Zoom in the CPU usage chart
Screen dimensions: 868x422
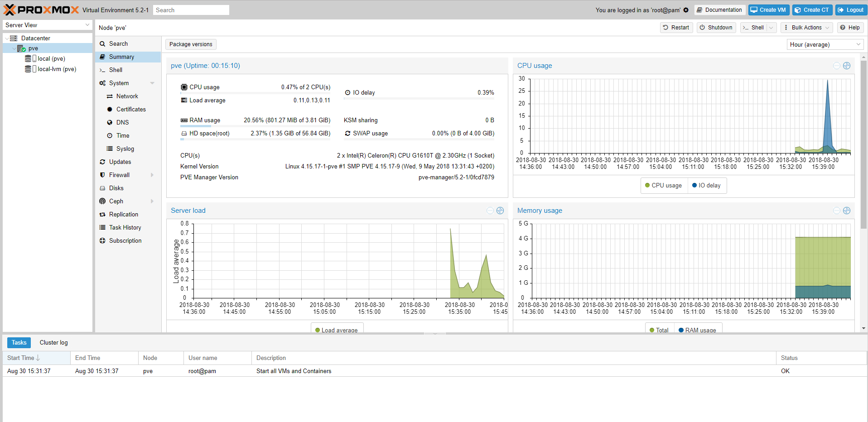pyautogui.click(x=847, y=66)
